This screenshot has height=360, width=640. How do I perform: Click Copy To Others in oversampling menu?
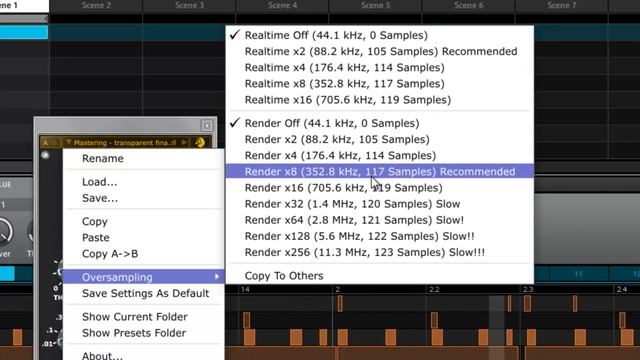point(380,276)
